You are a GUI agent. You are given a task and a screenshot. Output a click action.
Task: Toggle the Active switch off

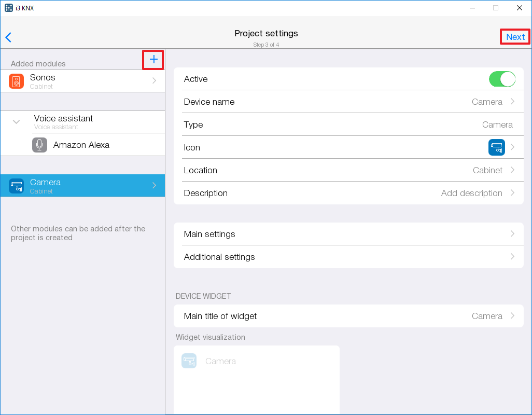tap(501, 79)
